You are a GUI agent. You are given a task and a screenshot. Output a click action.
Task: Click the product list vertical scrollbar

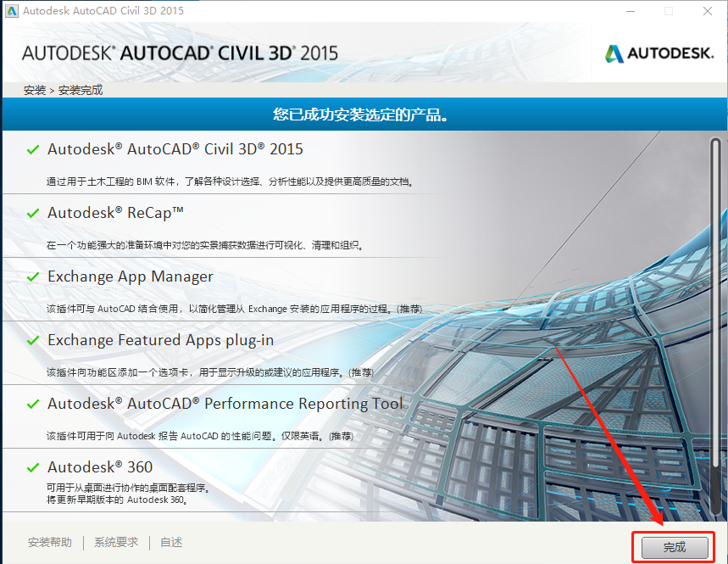click(x=715, y=327)
